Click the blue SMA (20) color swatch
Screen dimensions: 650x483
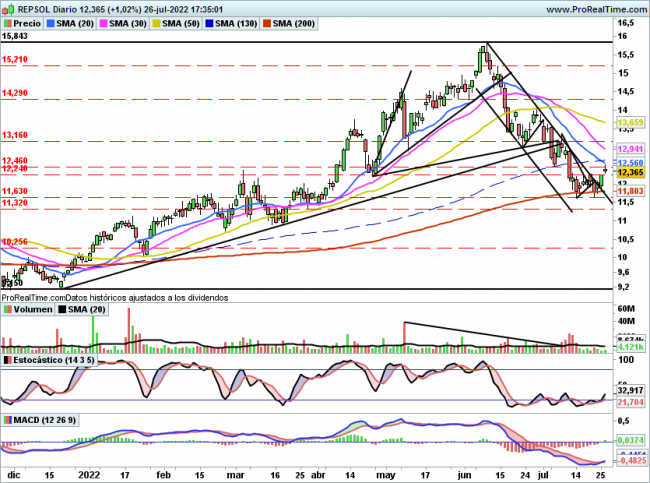pyautogui.click(x=51, y=24)
